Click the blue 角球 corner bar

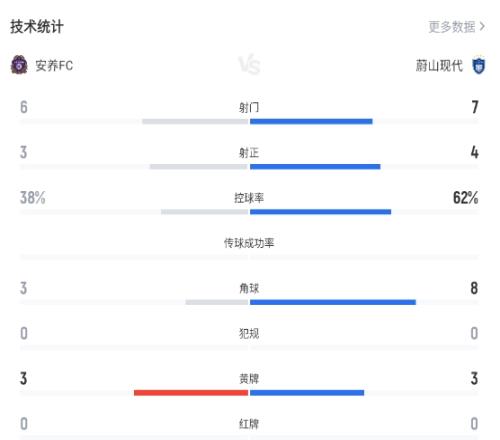[x=333, y=302]
